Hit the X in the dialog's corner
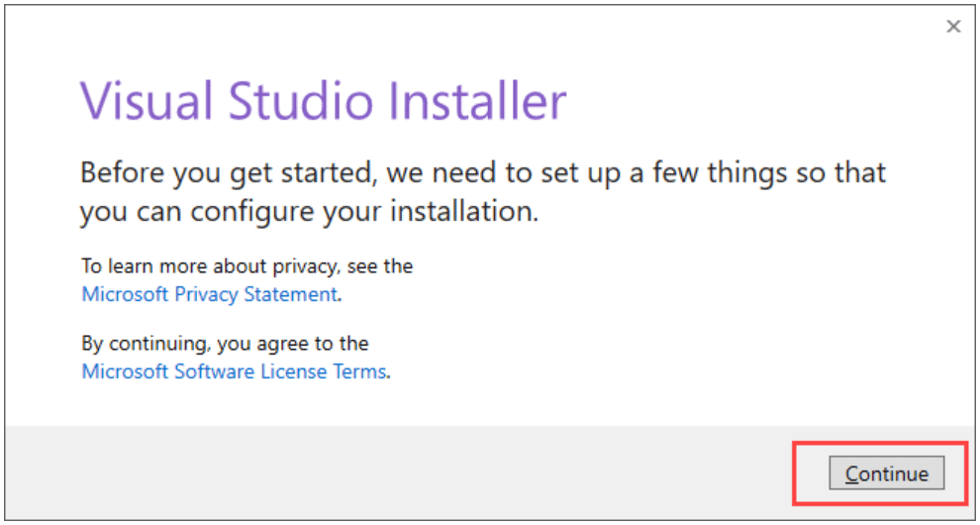The height and width of the screenshot is (525, 980). [x=953, y=27]
